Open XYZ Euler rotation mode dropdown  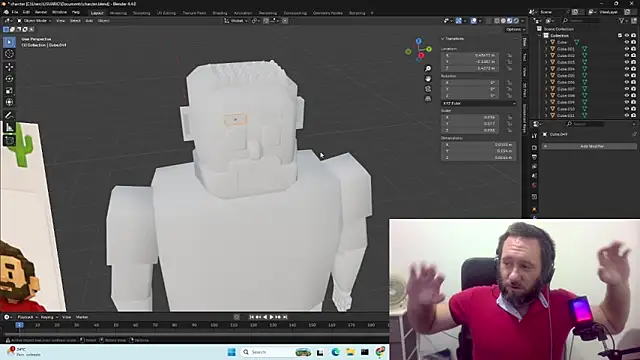478,103
